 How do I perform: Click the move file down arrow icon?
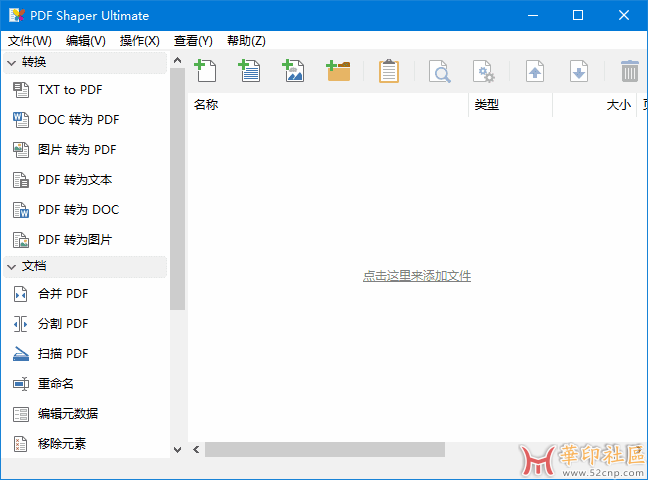coord(579,71)
